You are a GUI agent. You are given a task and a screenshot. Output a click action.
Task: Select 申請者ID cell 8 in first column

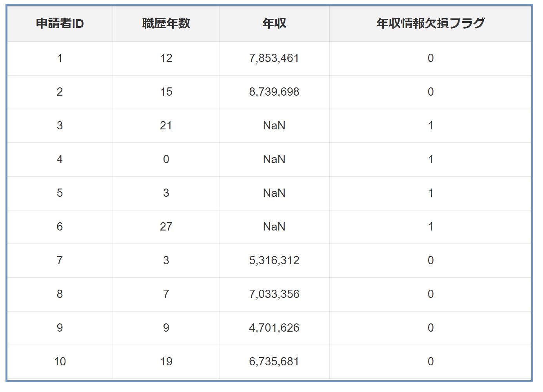[x=60, y=294]
